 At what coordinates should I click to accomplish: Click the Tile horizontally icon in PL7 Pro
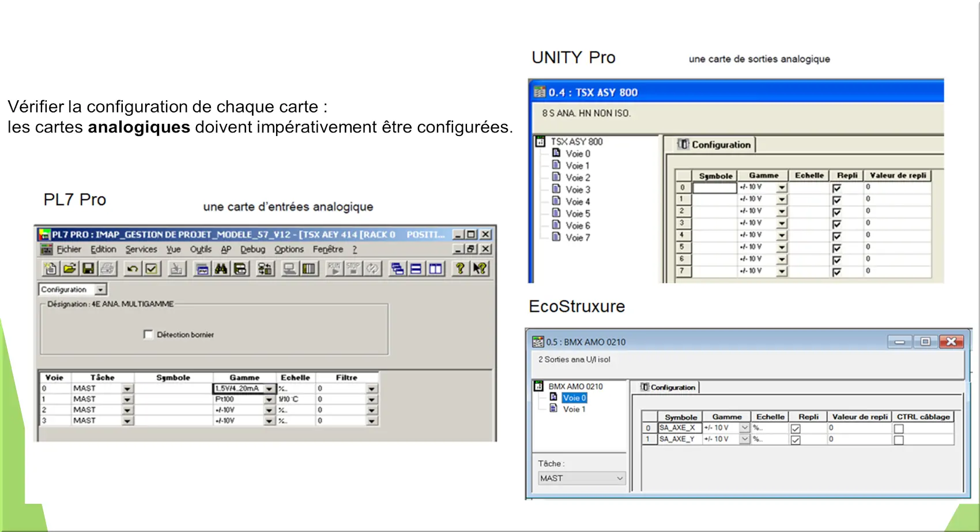(x=416, y=269)
